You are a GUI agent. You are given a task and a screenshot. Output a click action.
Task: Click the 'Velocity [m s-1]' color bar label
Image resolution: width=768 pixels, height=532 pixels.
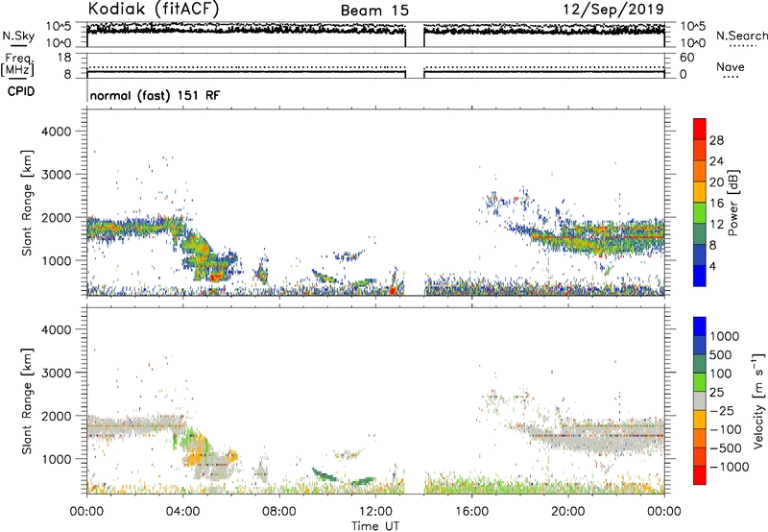(758, 400)
